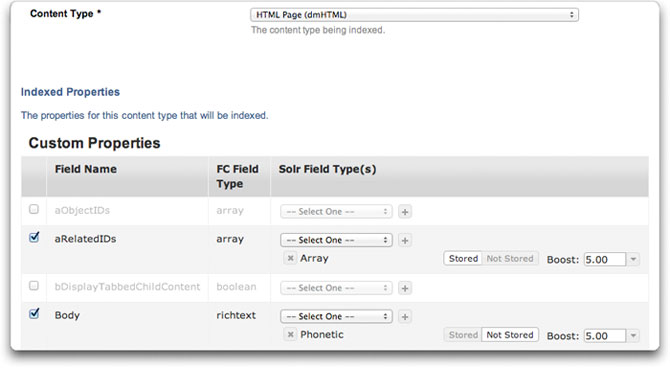Screen dimensions: 670x368
Task: Uncheck the aRelatedIDs checkbox
Action: point(34,237)
